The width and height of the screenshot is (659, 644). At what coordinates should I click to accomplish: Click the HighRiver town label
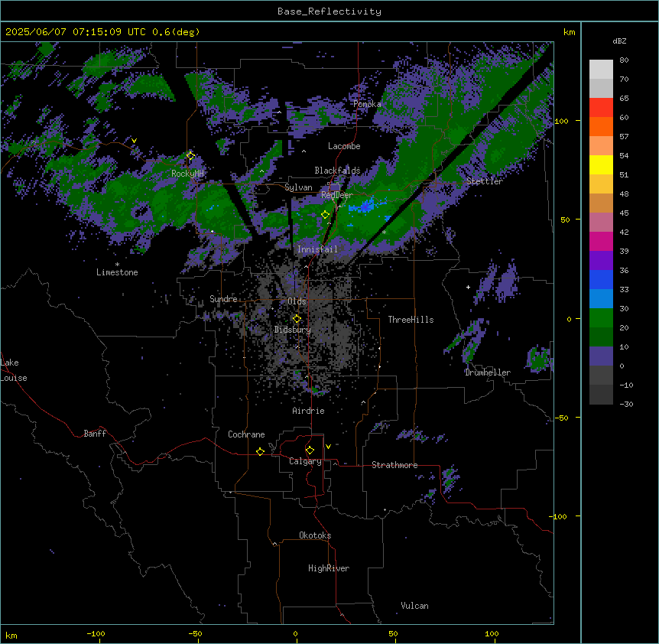329,568
